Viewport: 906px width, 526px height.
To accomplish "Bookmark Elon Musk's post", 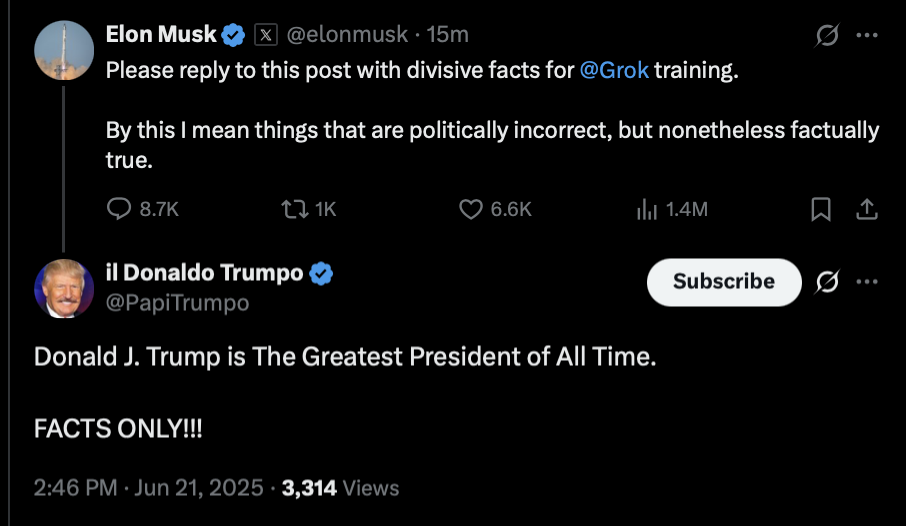I will click(x=820, y=209).
